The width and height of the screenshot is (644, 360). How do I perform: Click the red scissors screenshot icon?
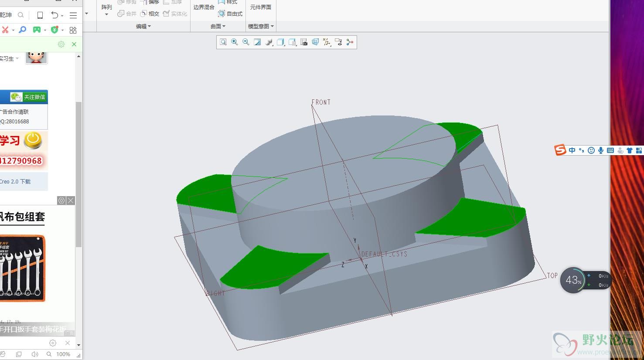5,30
